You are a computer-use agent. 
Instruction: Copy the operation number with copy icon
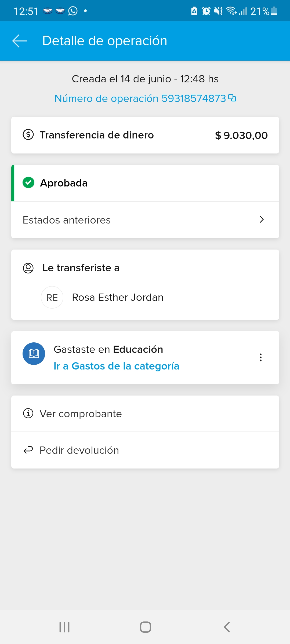(232, 98)
